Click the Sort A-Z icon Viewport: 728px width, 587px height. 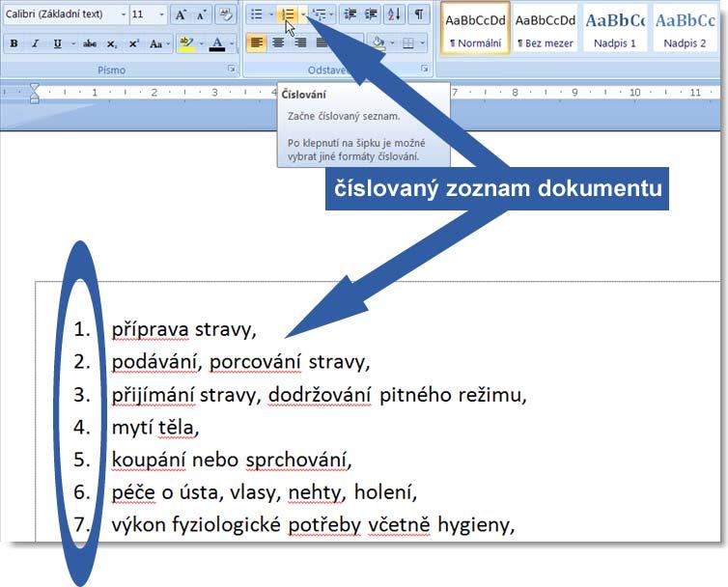click(394, 14)
